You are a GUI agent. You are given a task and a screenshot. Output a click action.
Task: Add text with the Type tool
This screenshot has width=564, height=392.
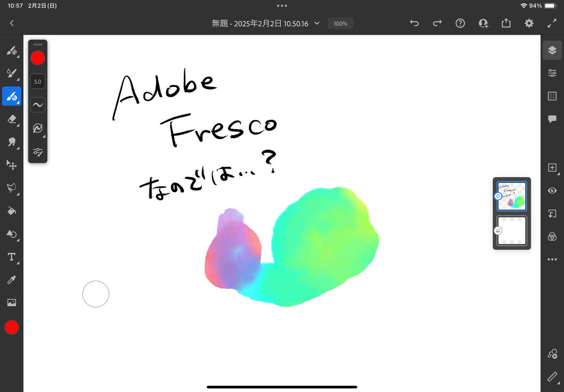12,257
